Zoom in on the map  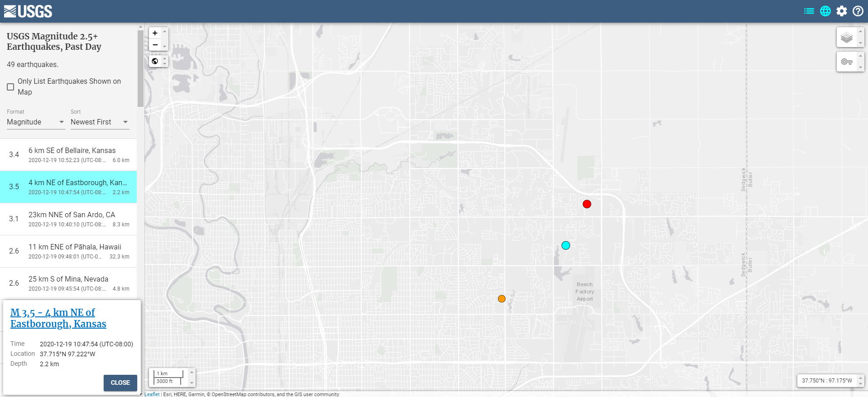tap(155, 33)
